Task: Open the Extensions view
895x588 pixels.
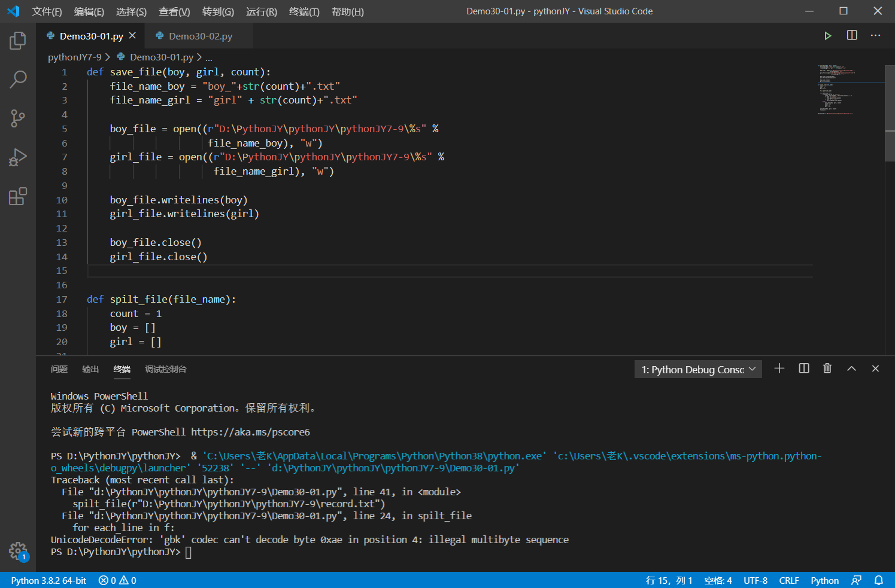Action: 18,196
